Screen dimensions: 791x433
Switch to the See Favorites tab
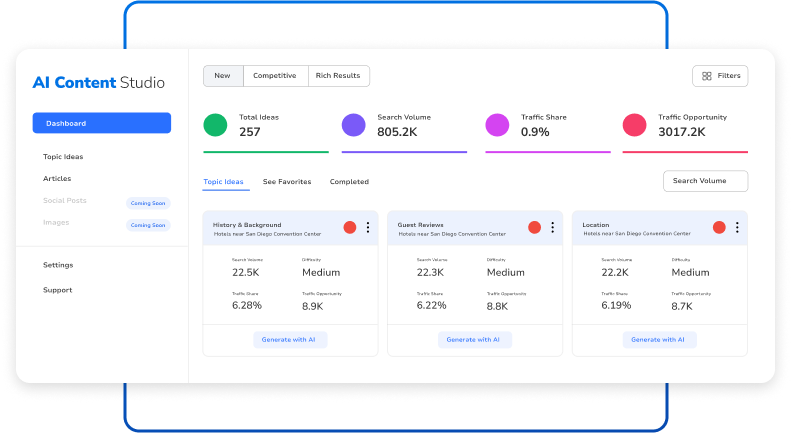click(287, 182)
